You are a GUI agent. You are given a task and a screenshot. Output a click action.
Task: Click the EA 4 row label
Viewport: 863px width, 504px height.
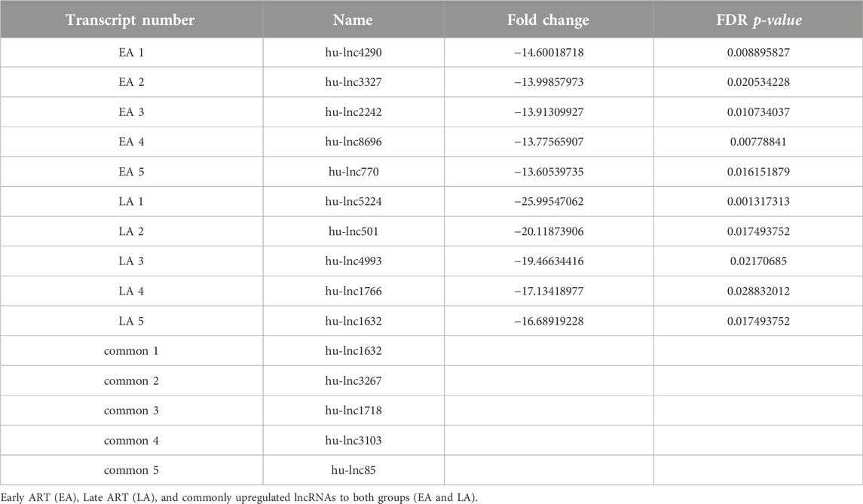click(131, 142)
